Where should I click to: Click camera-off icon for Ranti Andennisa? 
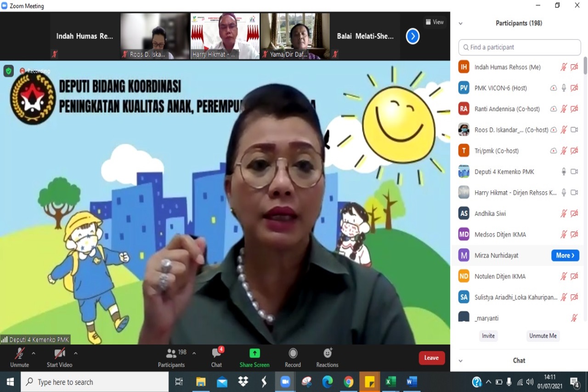pos(574,109)
